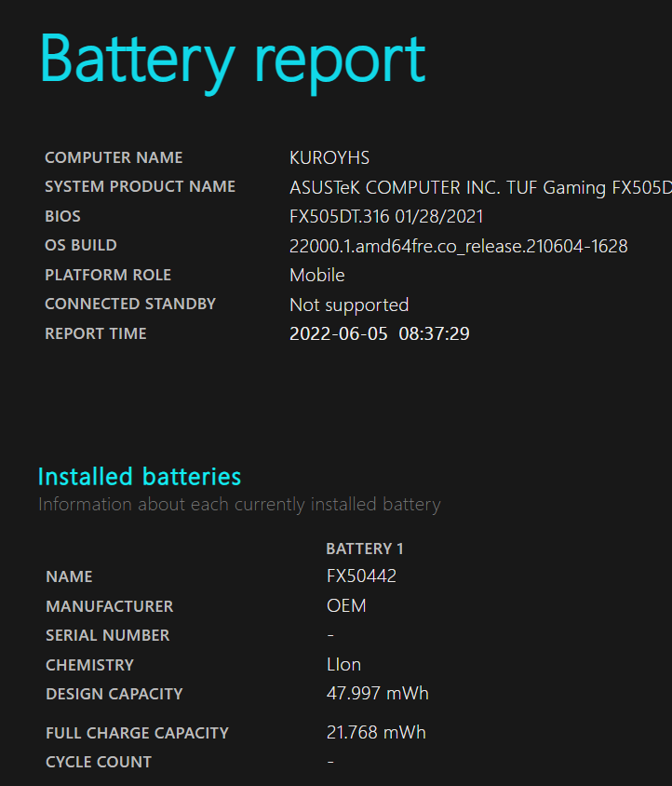
Task: Click the battery name FX50442
Action: [361, 576]
